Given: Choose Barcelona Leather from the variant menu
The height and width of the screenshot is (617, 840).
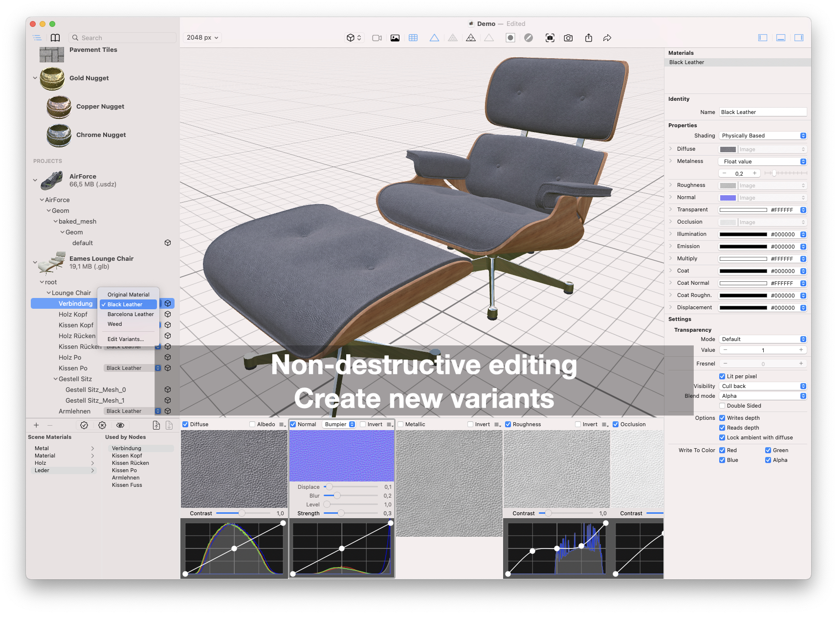Looking at the screenshot, I should click(131, 314).
